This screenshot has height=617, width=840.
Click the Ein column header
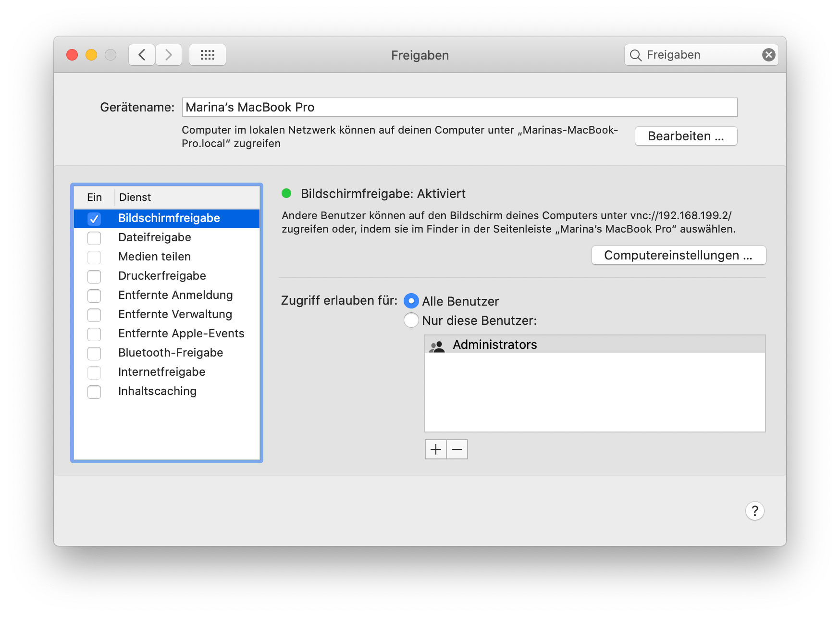[94, 197]
